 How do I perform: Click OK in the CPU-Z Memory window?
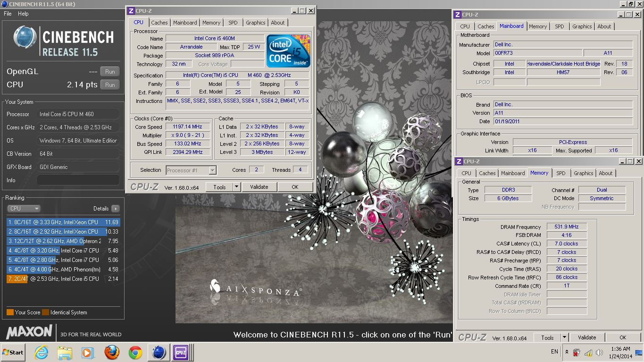pyautogui.click(x=623, y=337)
